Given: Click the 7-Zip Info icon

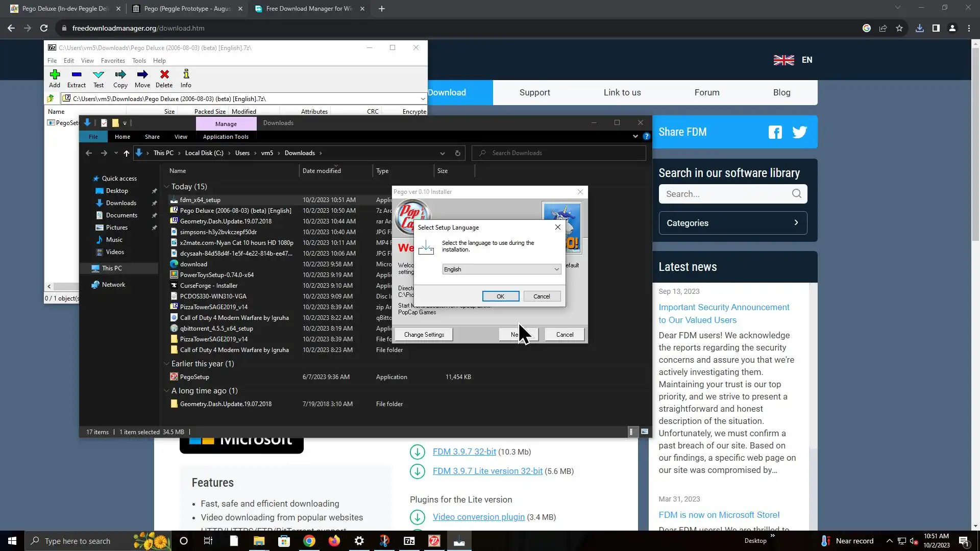Looking at the screenshot, I should tap(186, 75).
